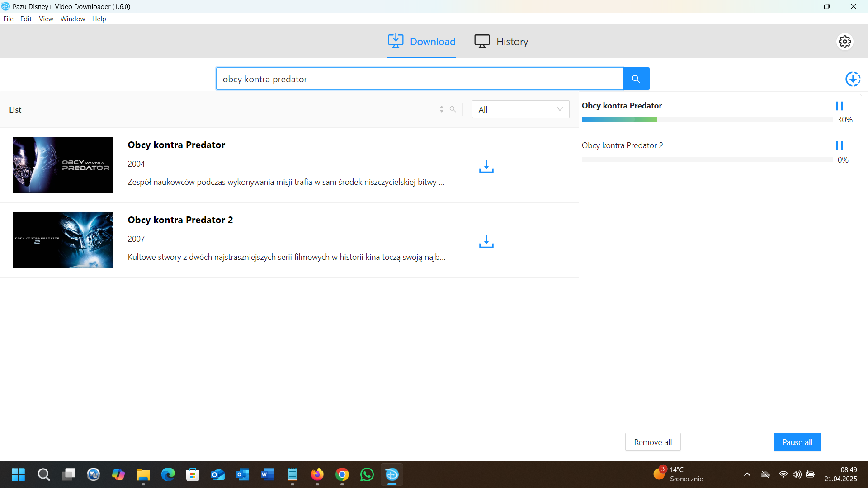This screenshot has height=488, width=868.
Task: Click the small list filter search icon
Action: [453, 109]
